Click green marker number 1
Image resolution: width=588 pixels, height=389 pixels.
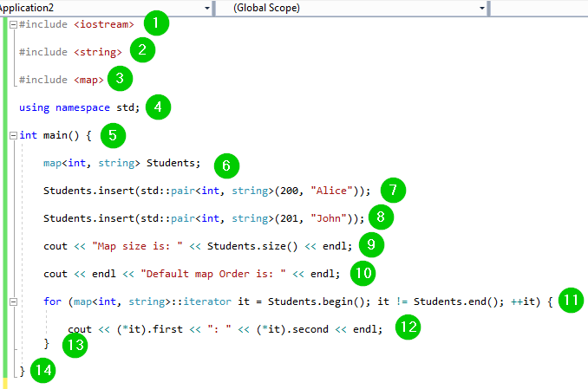click(x=157, y=23)
